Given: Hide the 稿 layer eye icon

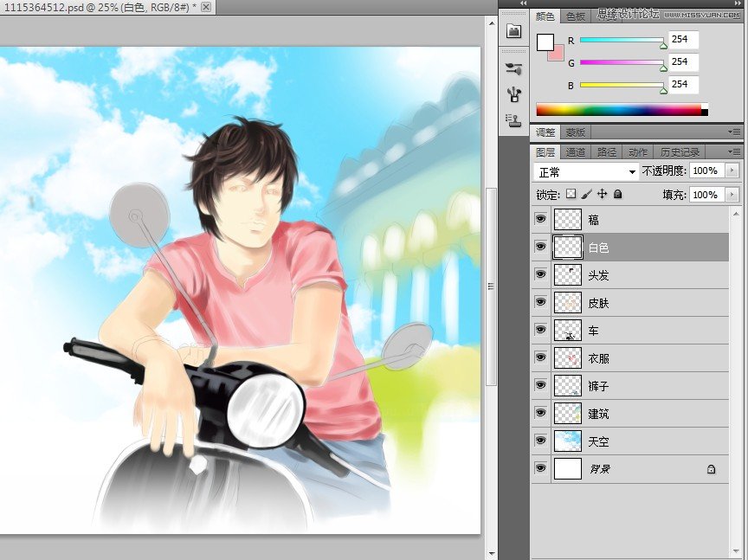Looking at the screenshot, I should tap(541, 220).
